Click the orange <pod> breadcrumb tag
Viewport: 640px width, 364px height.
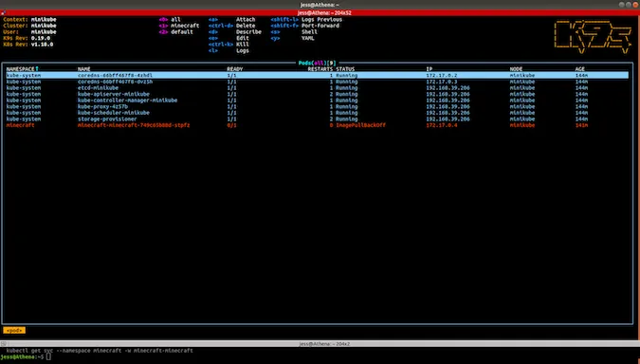tap(14, 331)
